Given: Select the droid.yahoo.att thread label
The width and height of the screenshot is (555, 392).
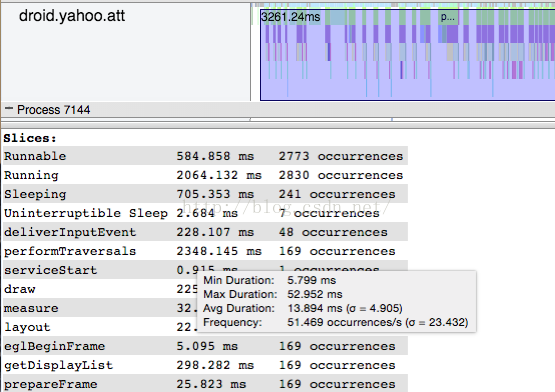Looking at the screenshot, I should 72,16.
